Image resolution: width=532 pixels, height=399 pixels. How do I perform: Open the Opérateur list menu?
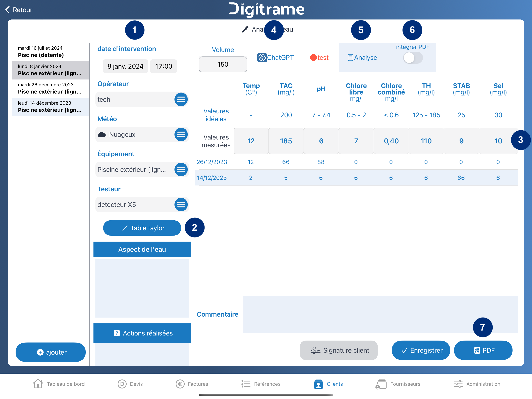click(x=181, y=99)
